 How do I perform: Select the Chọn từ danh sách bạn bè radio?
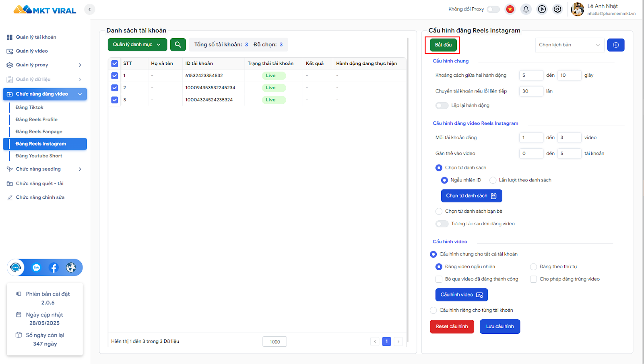point(439,211)
